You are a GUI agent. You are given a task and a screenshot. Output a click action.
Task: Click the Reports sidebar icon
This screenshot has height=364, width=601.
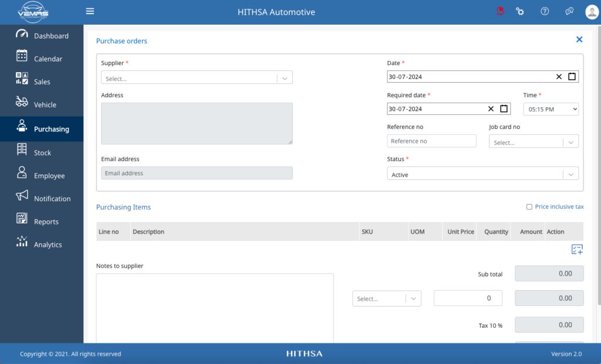click(22, 218)
